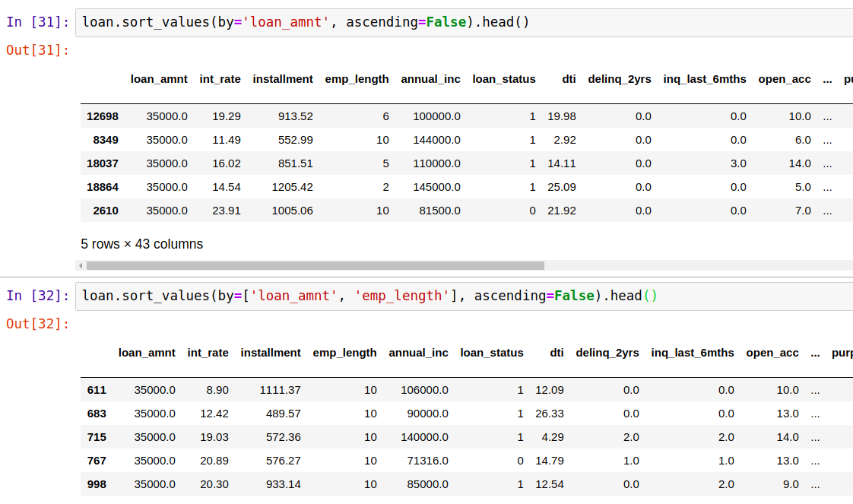Image resolution: width=853 pixels, height=504 pixels.
Task: Click installment value 1205.42
Action: 292,187
